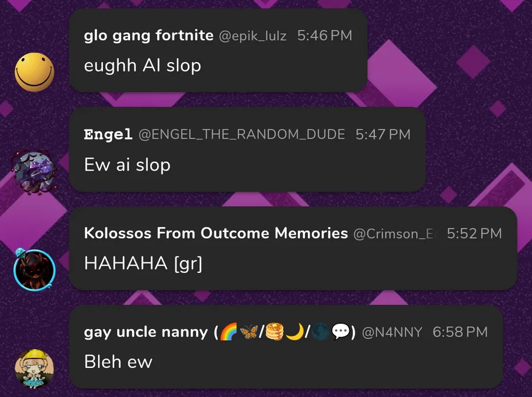This screenshot has width=532, height=397.
Task: Click the 6:58 PM timestamp
Action: [460, 332]
